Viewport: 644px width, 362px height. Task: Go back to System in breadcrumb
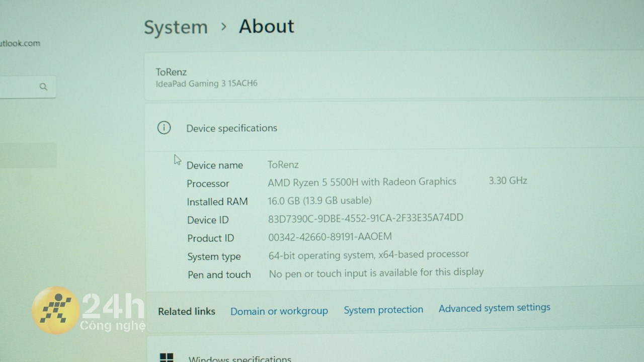click(x=176, y=27)
